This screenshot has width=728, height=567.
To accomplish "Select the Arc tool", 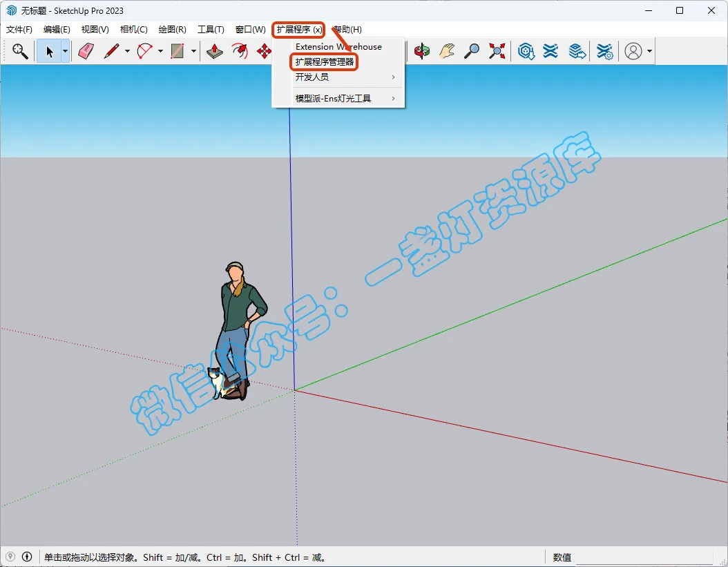I will (145, 51).
